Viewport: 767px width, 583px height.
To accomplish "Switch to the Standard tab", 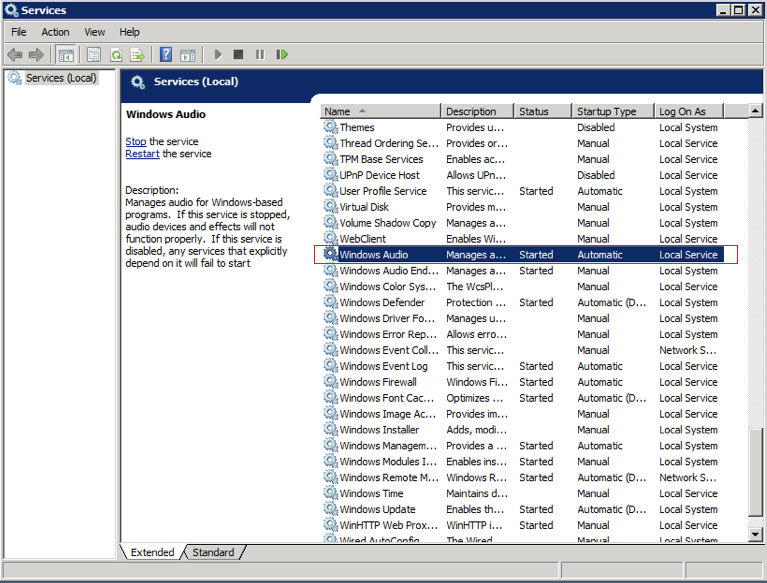I will coord(213,552).
